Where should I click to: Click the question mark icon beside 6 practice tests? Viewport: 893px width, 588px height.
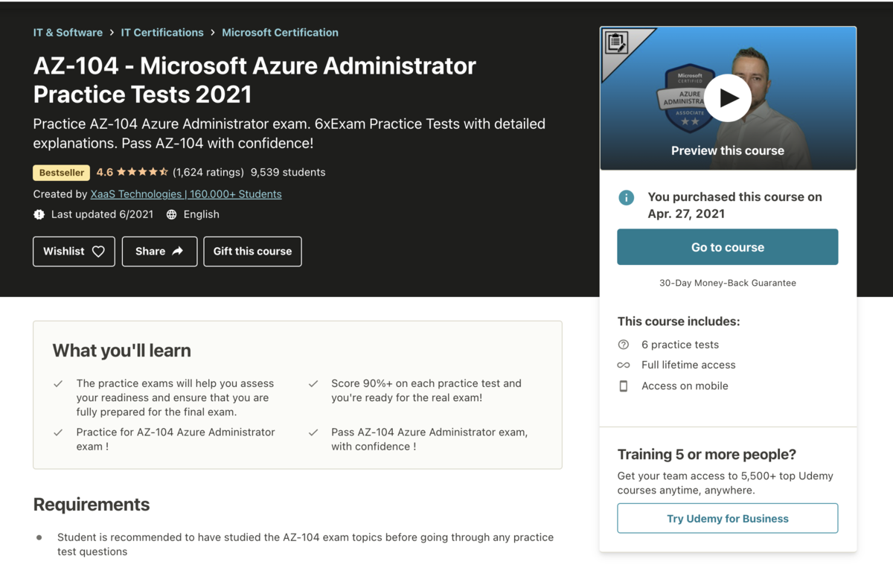pos(624,345)
